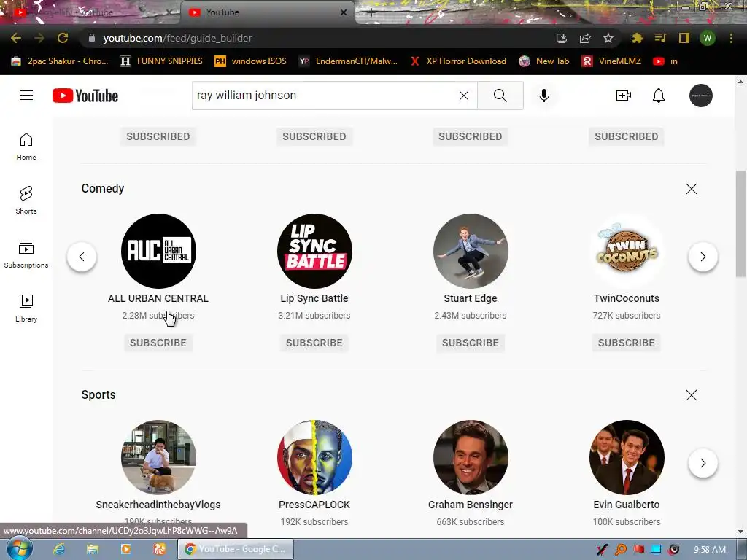The height and width of the screenshot is (560, 747).
Task: Open PressCAPLOCK channel avatar
Action: 314,457
